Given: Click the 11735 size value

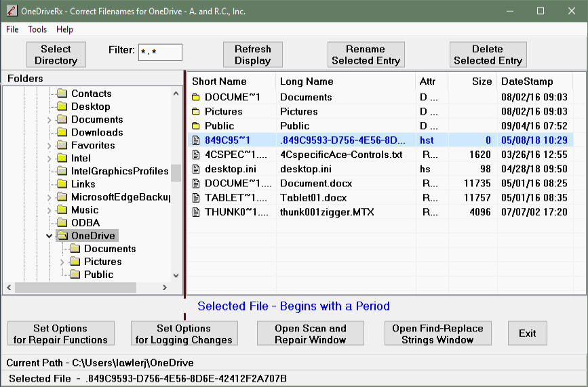Looking at the screenshot, I should 477,183.
